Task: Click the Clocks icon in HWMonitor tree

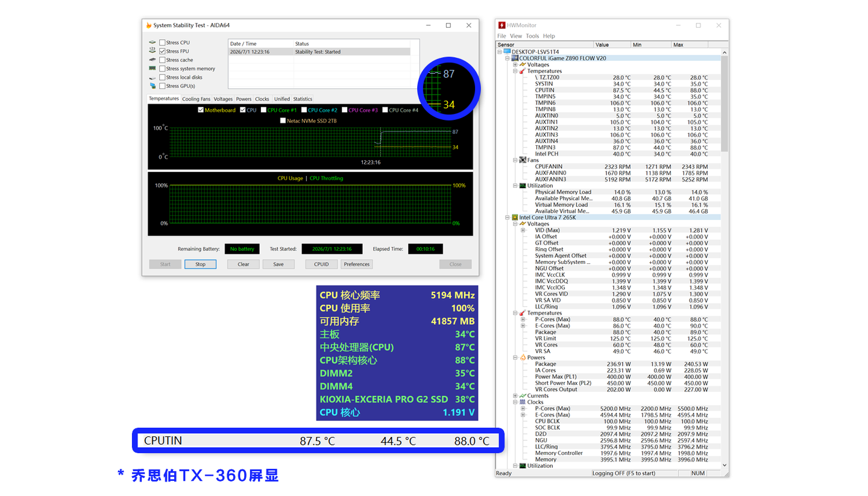Action: [x=523, y=402]
